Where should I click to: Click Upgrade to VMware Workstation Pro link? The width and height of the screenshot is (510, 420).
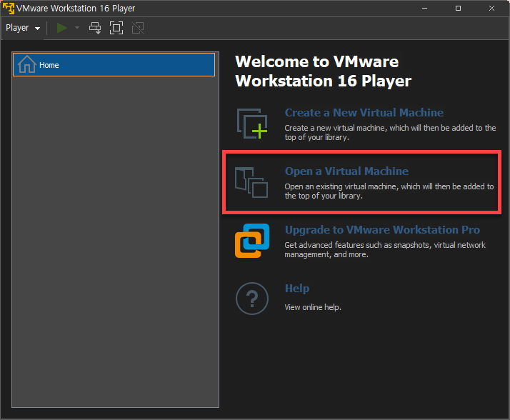382,230
